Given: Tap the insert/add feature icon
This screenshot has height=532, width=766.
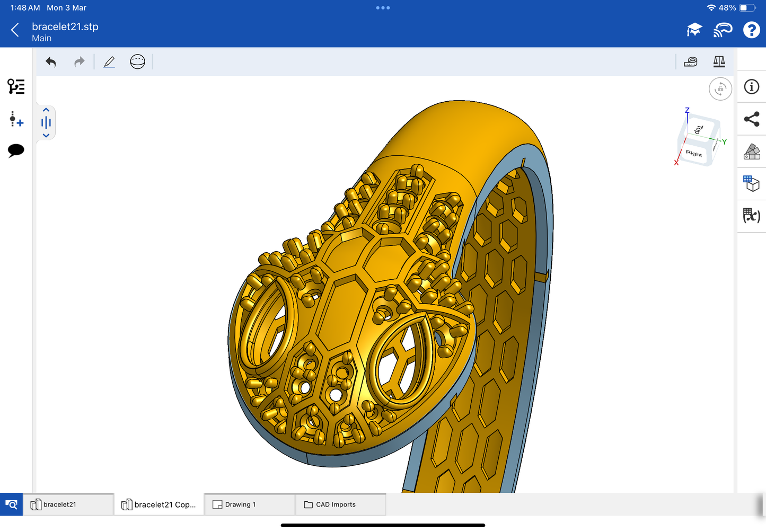Looking at the screenshot, I should pos(16,119).
